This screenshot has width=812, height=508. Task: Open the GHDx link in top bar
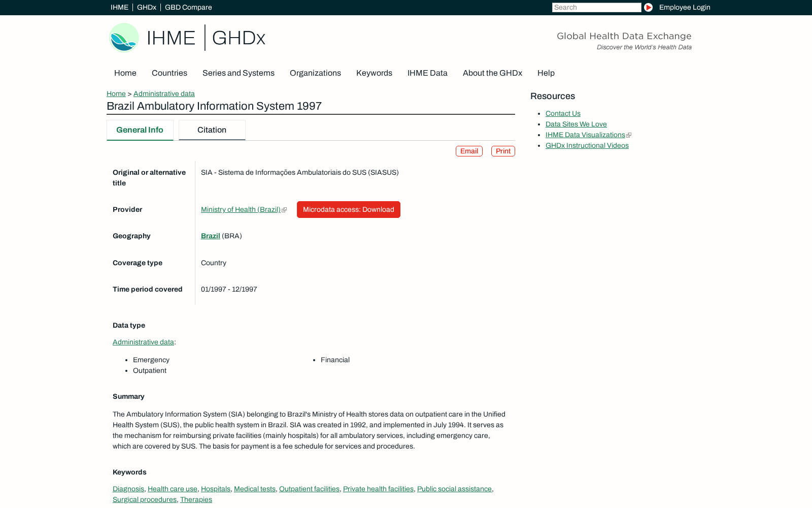click(147, 7)
